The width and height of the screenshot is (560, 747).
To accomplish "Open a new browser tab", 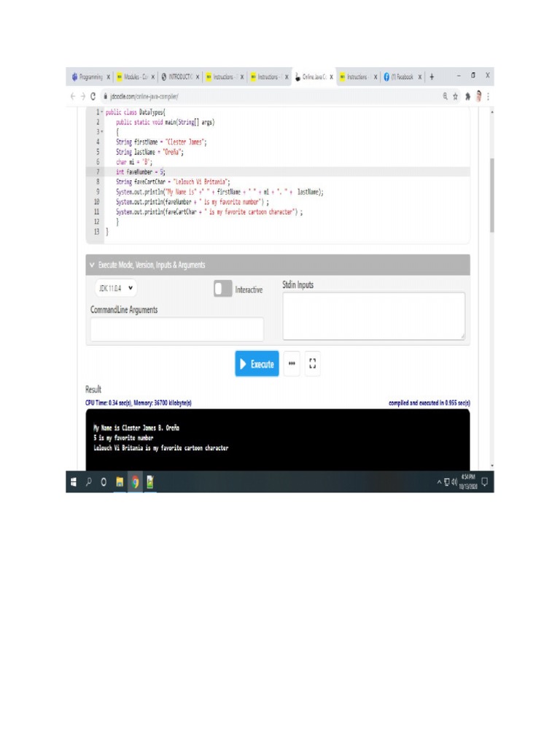I will click(x=432, y=77).
